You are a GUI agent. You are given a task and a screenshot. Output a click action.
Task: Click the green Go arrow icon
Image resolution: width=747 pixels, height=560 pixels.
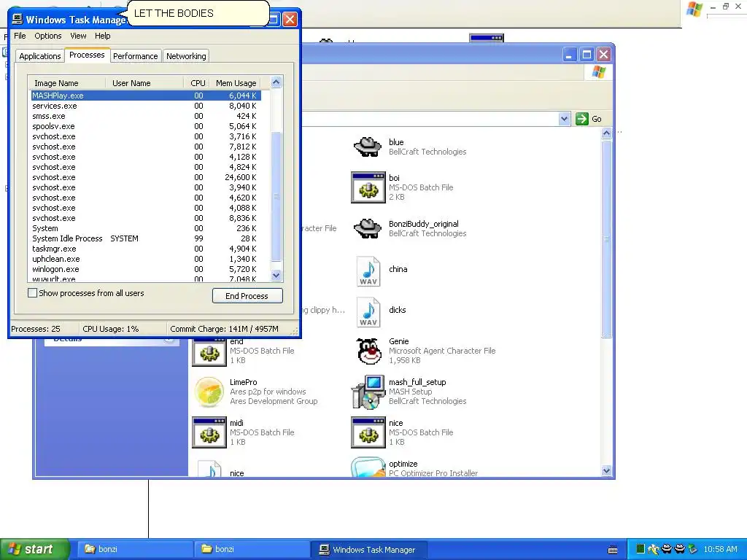point(581,119)
